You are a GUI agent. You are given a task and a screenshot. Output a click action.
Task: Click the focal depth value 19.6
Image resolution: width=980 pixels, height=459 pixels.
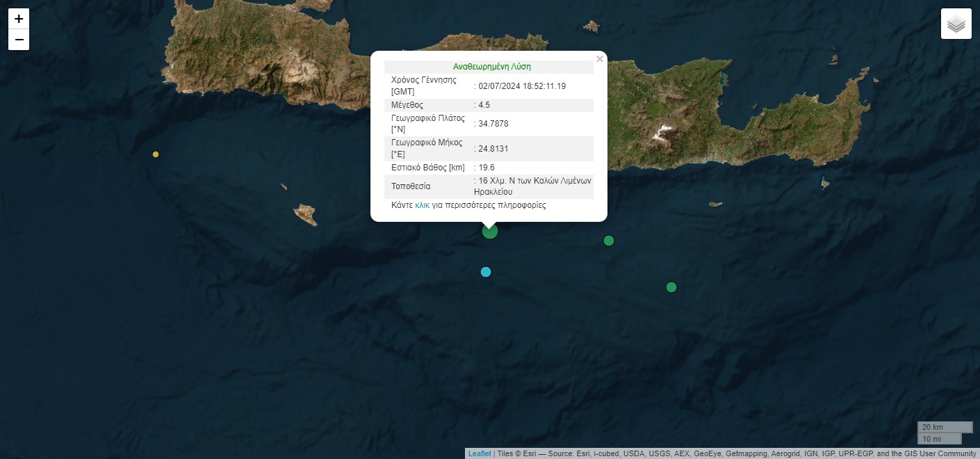tap(486, 168)
